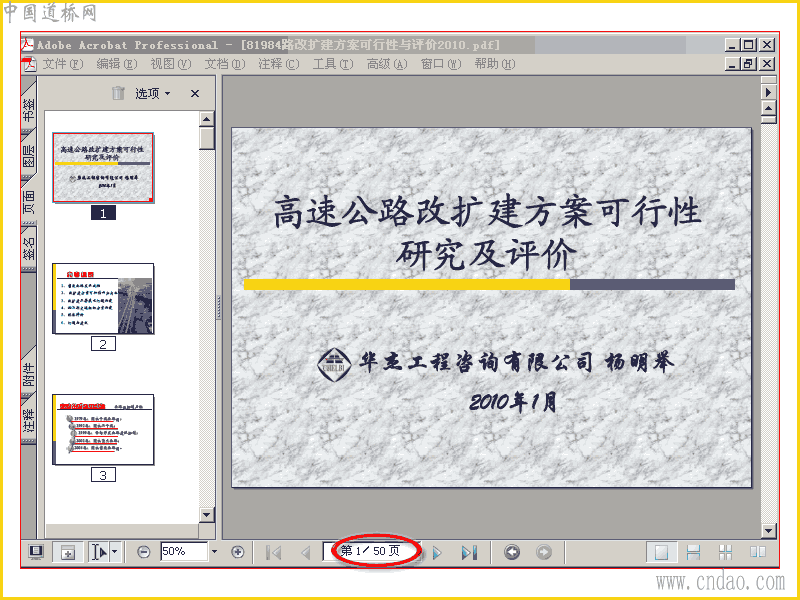The width and height of the screenshot is (800, 600).
Task: Go to the first page icon
Action: (x=274, y=552)
